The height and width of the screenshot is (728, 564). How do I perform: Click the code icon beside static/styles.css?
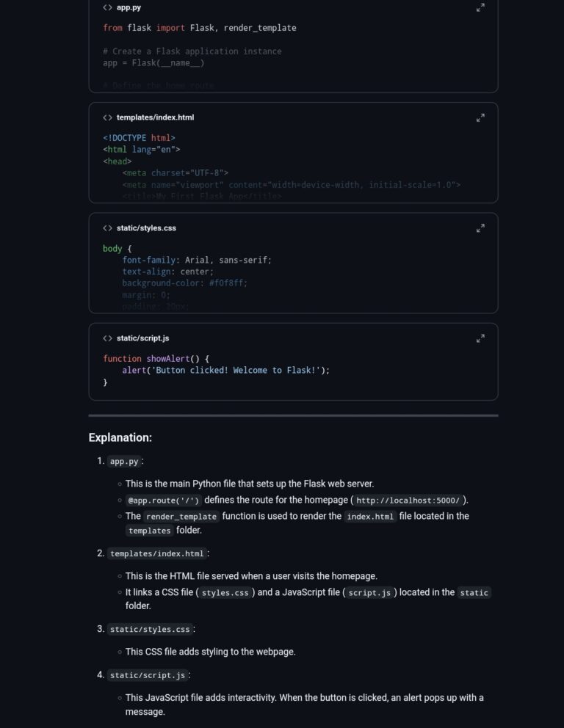point(106,227)
